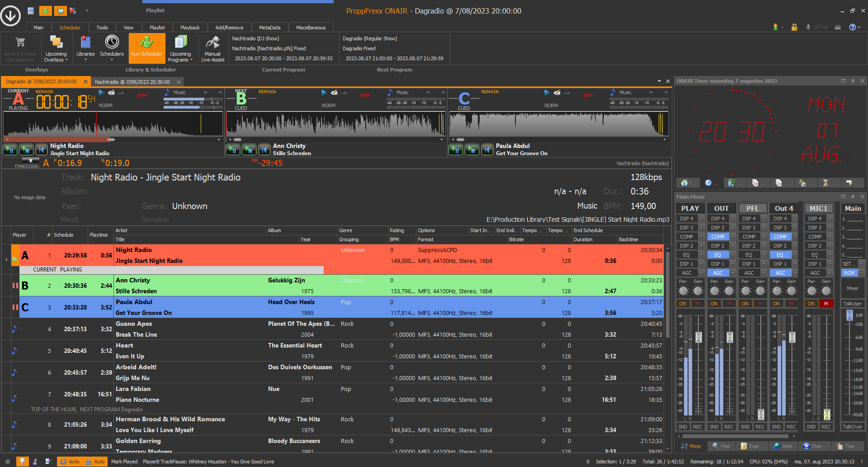The width and height of the screenshot is (868, 467).
Task: Toggle the MIC1 mute M button
Action: (826, 304)
